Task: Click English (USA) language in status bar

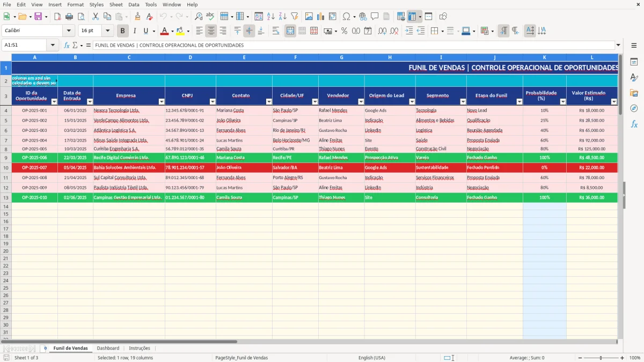Action: (x=372, y=358)
